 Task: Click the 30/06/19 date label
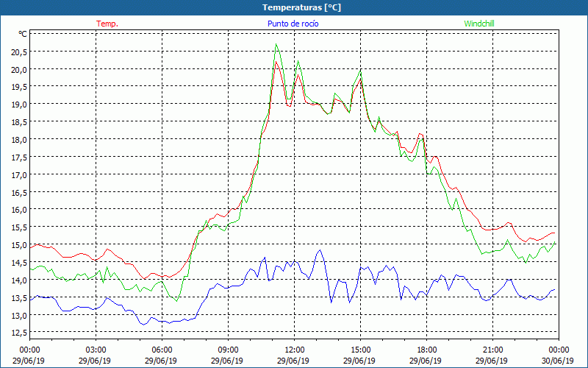click(558, 361)
